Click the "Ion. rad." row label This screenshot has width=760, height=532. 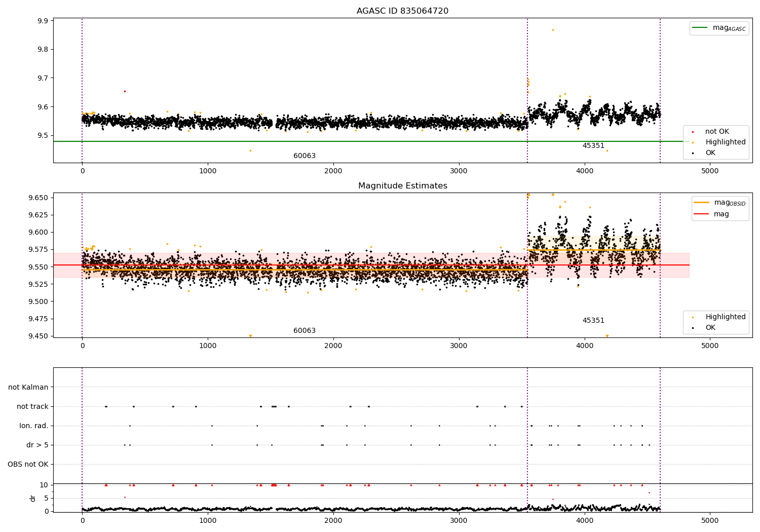coord(34,426)
